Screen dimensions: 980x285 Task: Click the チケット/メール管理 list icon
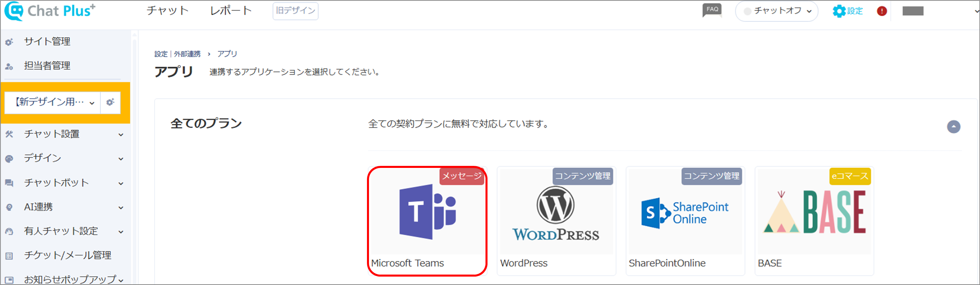pos(9,256)
